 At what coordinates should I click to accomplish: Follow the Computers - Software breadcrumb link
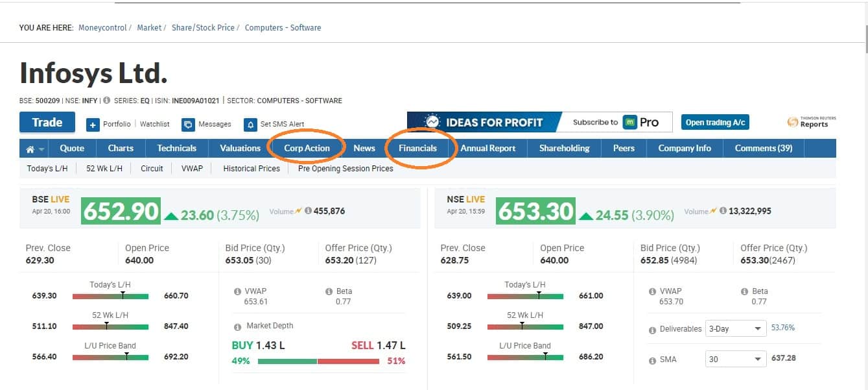(283, 28)
